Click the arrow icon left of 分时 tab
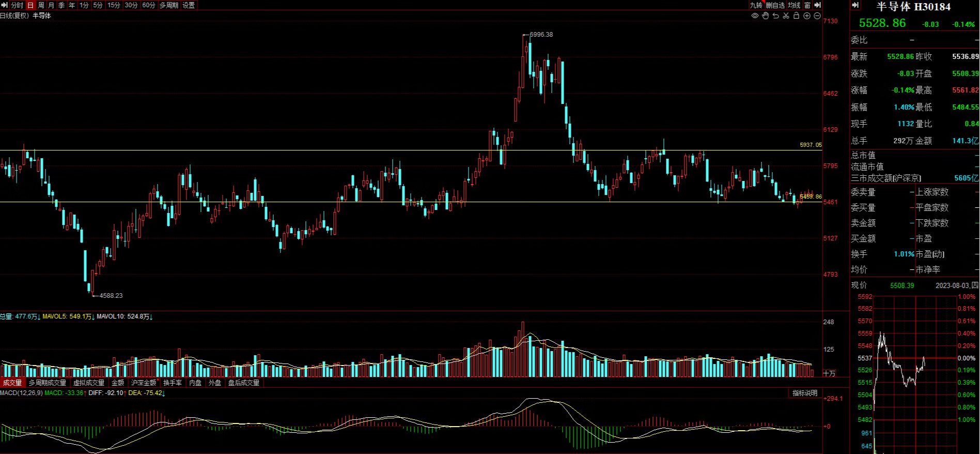Image resolution: width=980 pixels, height=454 pixels. tap(4, 5)
